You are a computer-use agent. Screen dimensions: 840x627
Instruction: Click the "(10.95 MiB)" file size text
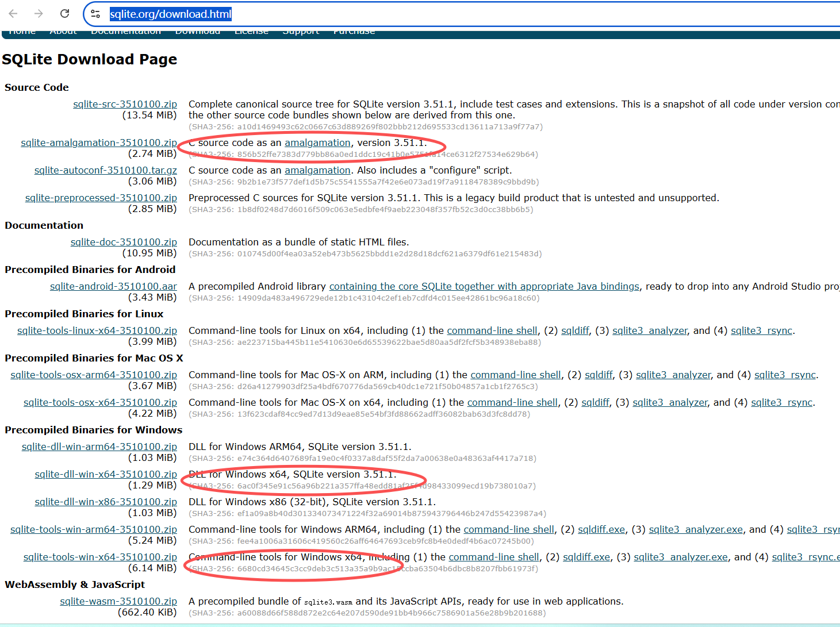[x=149, y=253]
